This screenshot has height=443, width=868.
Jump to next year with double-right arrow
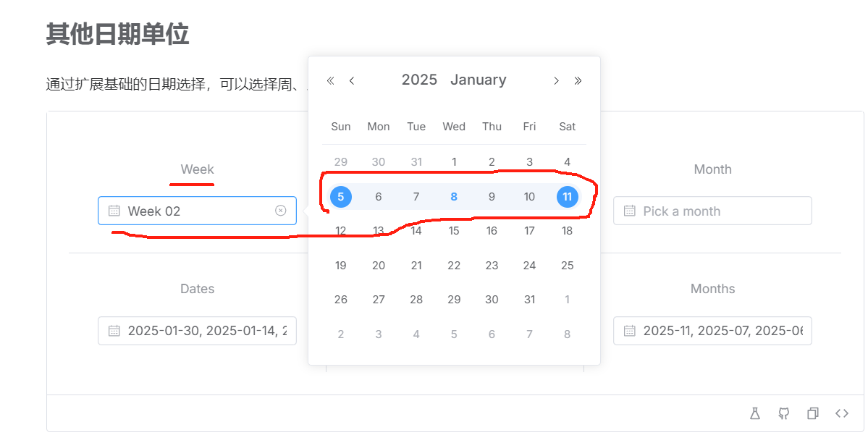point(578,81)
